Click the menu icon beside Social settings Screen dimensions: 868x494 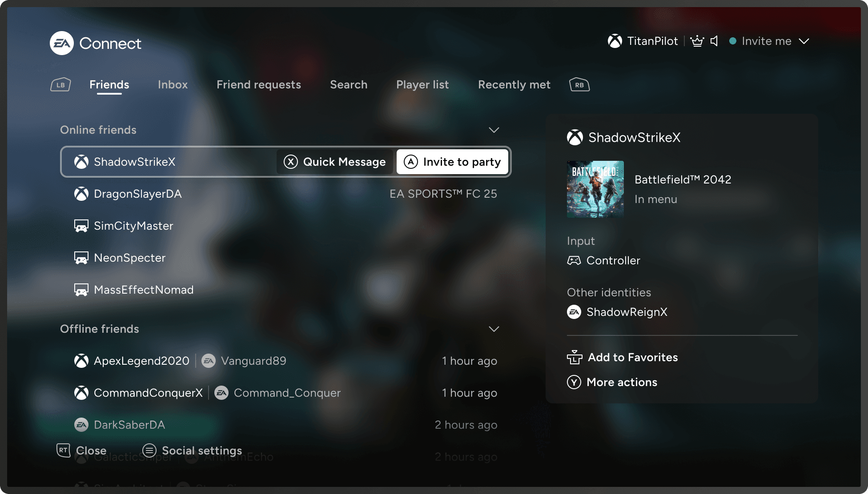click(x=149, y=450)
